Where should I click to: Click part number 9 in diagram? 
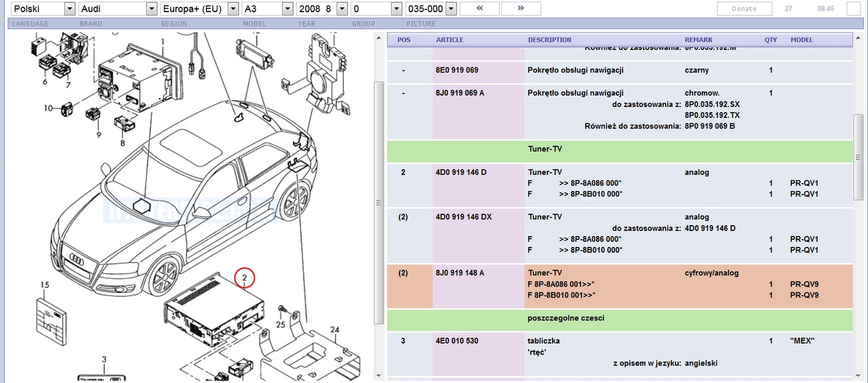click(x=98, y=135)
